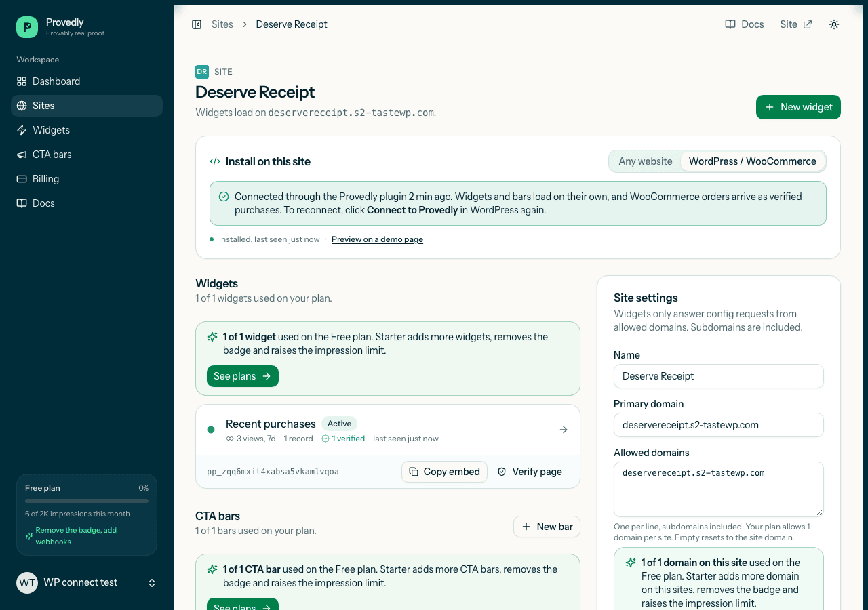The height and width of the screenshot is (610, 868).
Task: Click the widget ID pp_zqq6mxit4xabsa5vkamlvqoa
Action: pos(273,472)
